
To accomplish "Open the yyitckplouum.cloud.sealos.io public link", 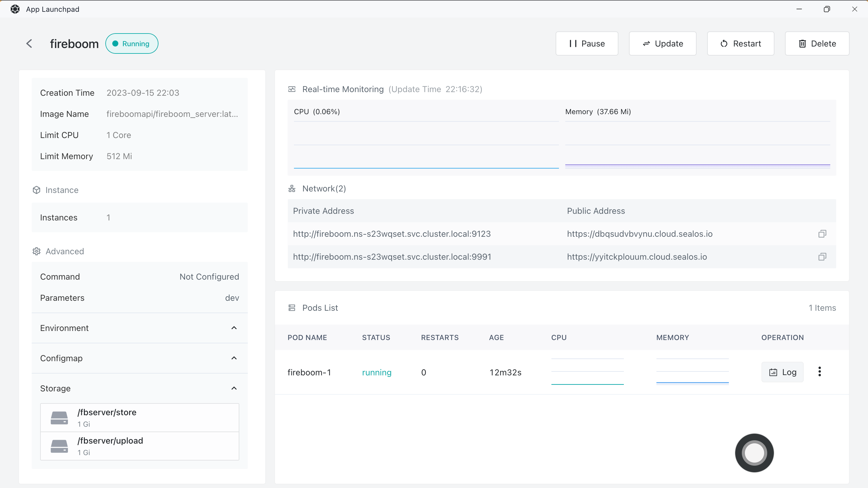I will click(x=637, y=257).
